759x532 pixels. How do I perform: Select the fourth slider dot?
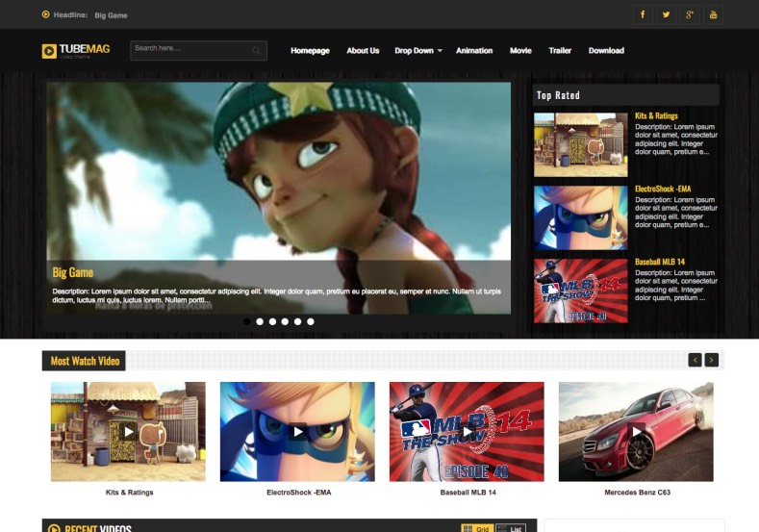pyautogui.click(x=285, y=321)
